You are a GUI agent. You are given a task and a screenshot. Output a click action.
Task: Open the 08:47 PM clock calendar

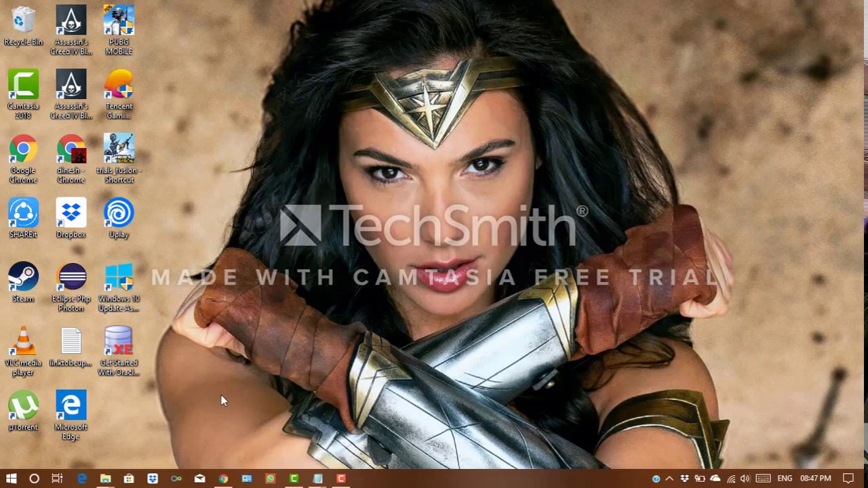click(815, 479)
